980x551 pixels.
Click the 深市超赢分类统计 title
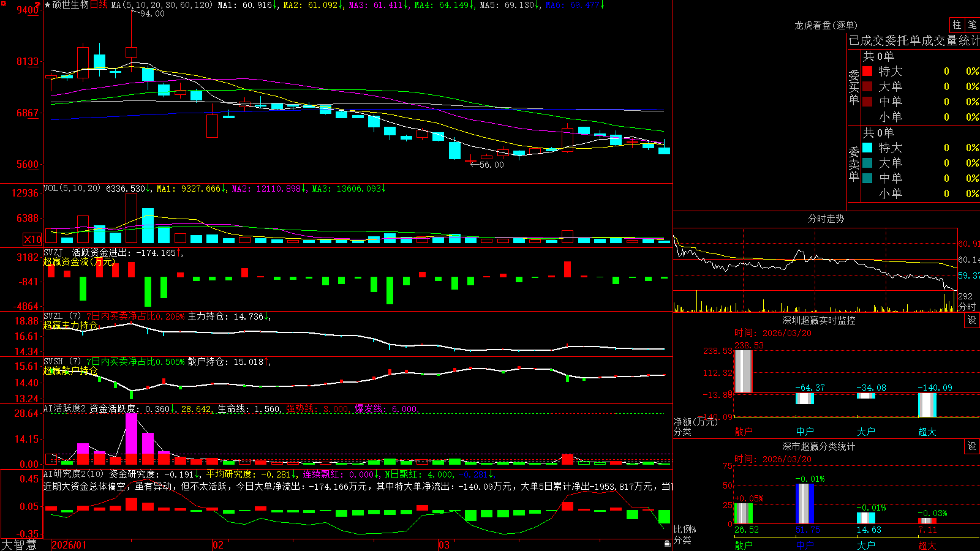pos(819,446)
